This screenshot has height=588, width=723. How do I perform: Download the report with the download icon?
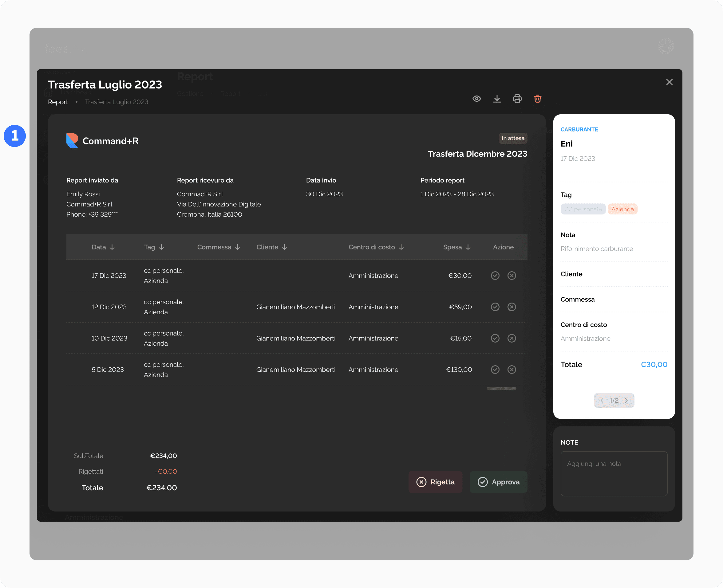[x=497, y=99]
